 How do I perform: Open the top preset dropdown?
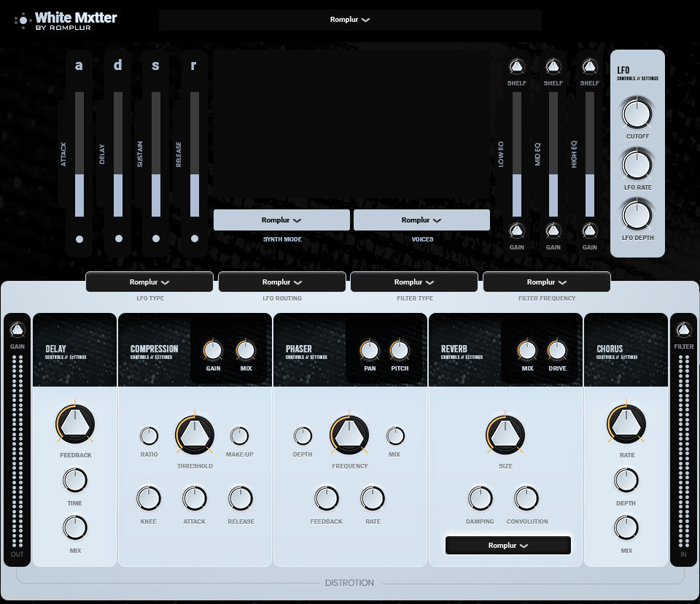(x=350, y=20)
